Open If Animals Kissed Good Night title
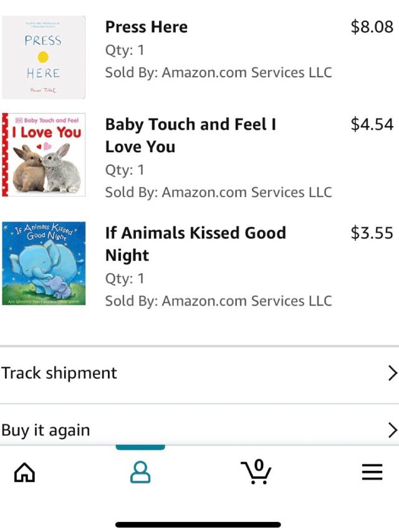 (x=195, y=244)
